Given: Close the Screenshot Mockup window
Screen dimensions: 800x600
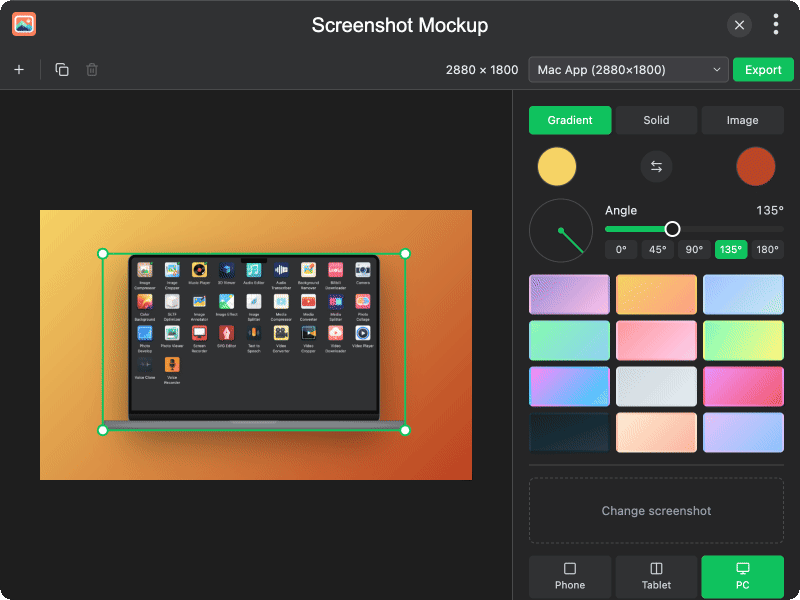Looking at the screenshot, I should tap(739, 25).
